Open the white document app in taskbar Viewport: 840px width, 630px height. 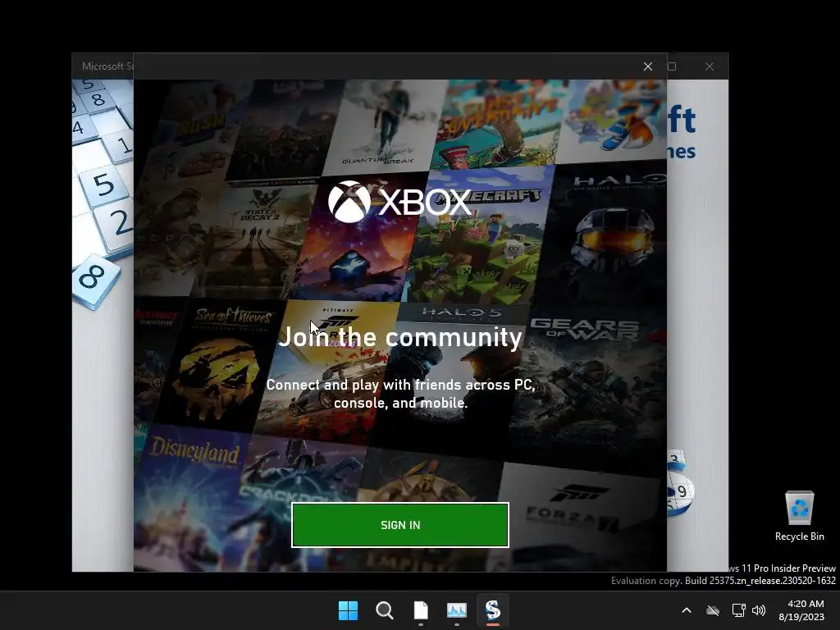421,610
